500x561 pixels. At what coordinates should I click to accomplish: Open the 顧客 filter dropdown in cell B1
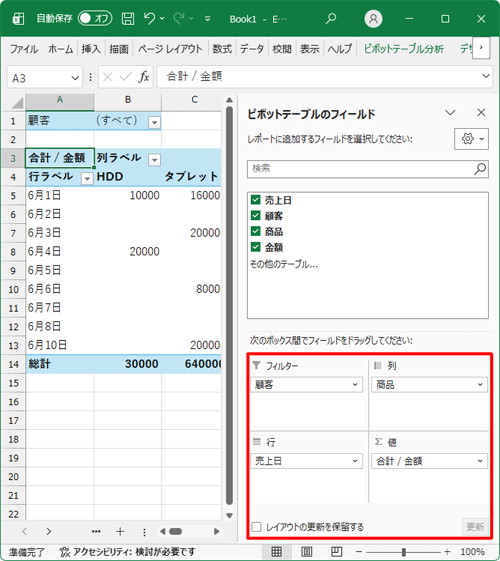click(x=154, y=122)
